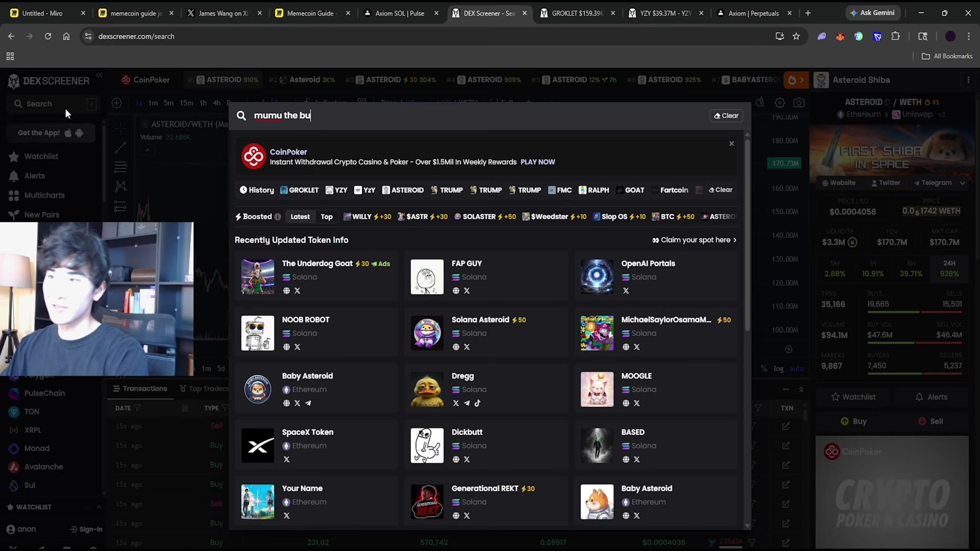
Task: Open website icon on Dickbutt card
Action: [456, 459]
